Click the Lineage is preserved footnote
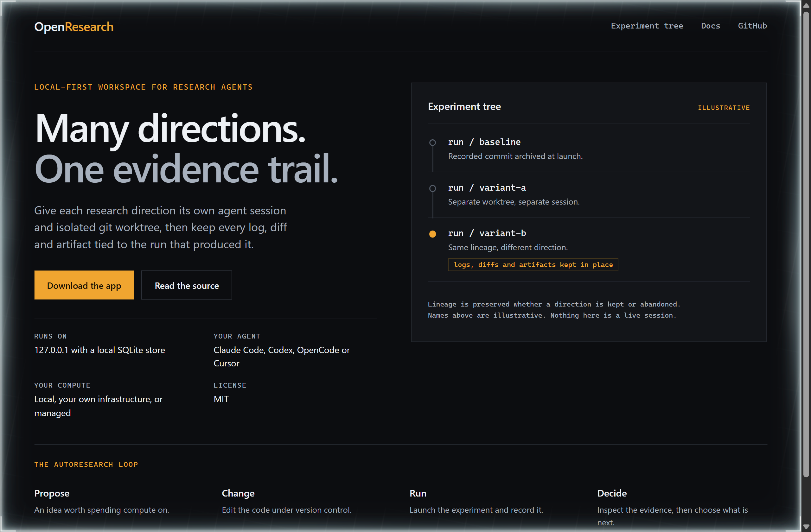Screen dimensions: 811x532 554,310
